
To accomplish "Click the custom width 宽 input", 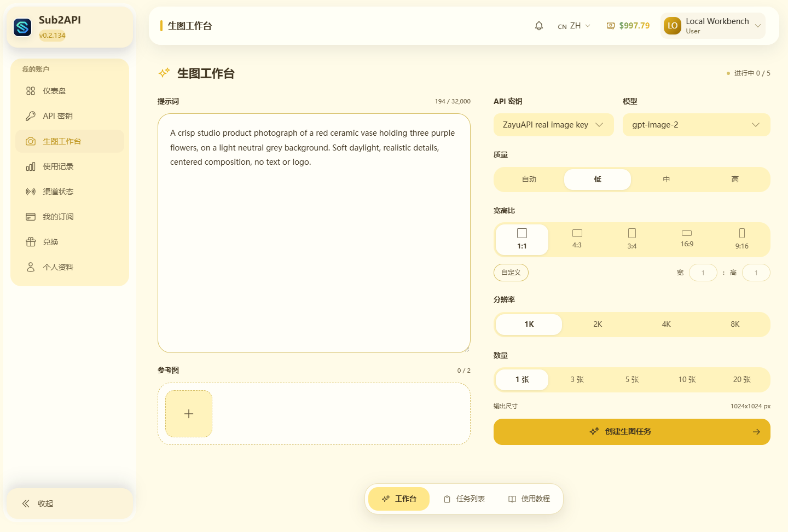I will point(703,273).
